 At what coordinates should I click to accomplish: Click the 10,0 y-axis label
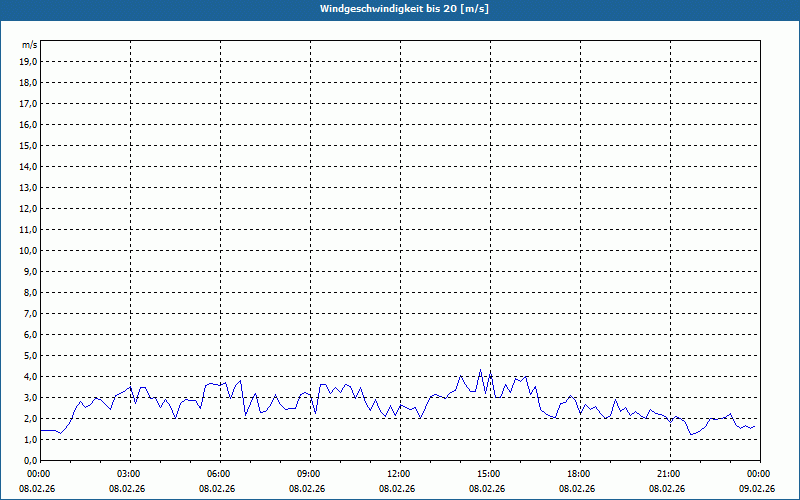28,250
